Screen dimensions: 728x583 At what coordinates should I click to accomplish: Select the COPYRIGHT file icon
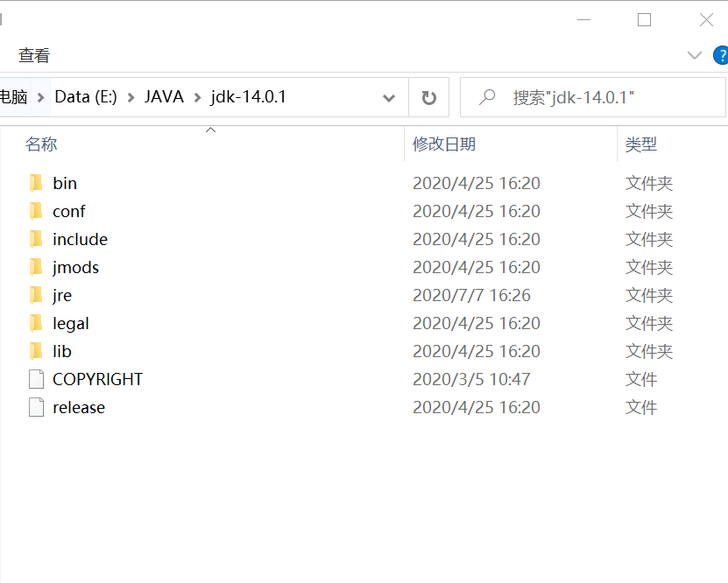(x=36, y=379)
